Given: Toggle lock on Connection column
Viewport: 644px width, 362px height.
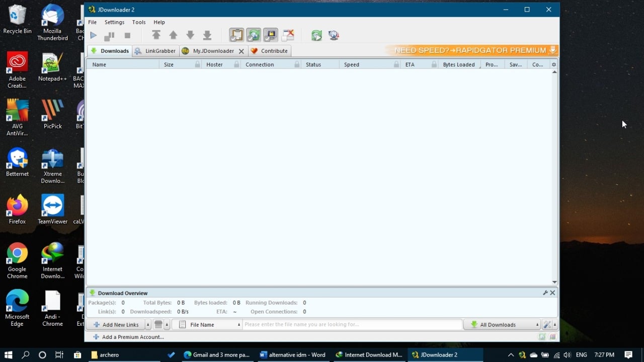Looking at the screenshot, I should pos(297,64).
